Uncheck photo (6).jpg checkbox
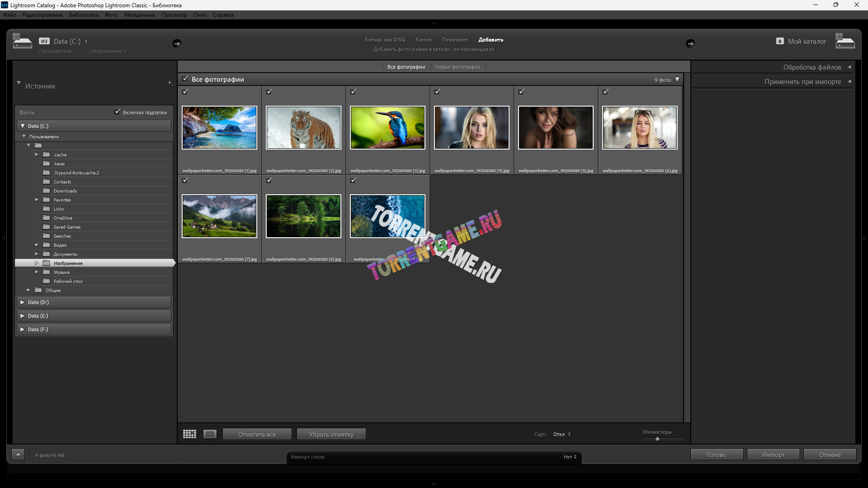This screenshot has width=868, height=488. coord(605,92)
